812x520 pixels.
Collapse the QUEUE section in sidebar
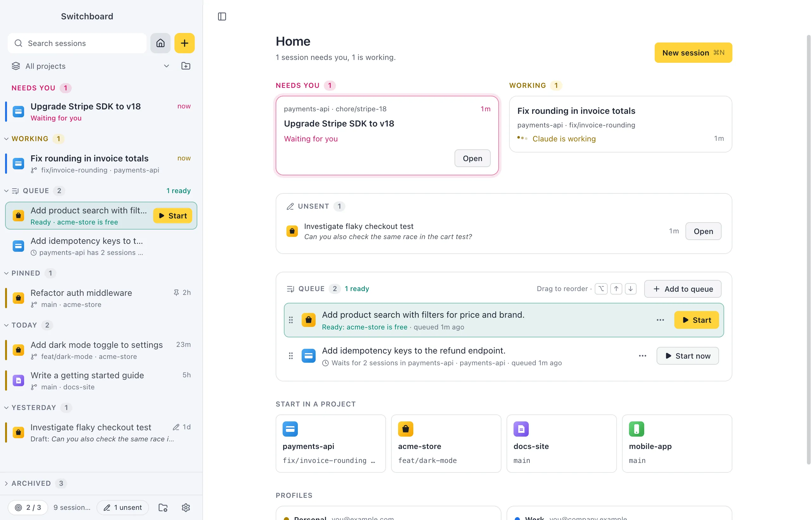(x=6, y=191)
